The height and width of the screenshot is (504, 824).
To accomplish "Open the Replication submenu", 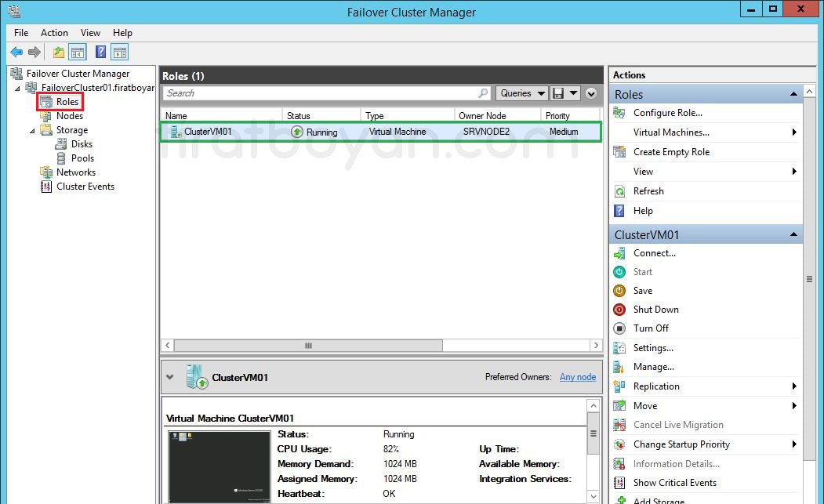I will pyautogui.click(x=705, y=386).
